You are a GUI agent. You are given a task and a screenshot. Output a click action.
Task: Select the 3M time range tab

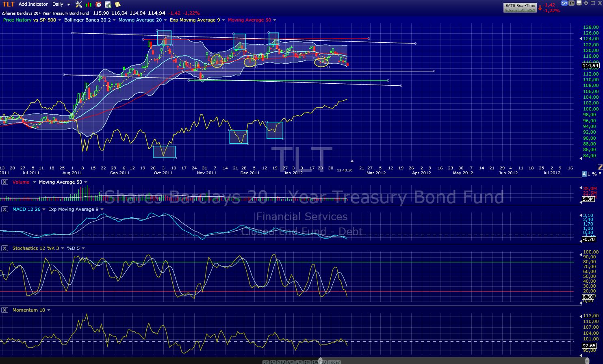pos(299,362)
